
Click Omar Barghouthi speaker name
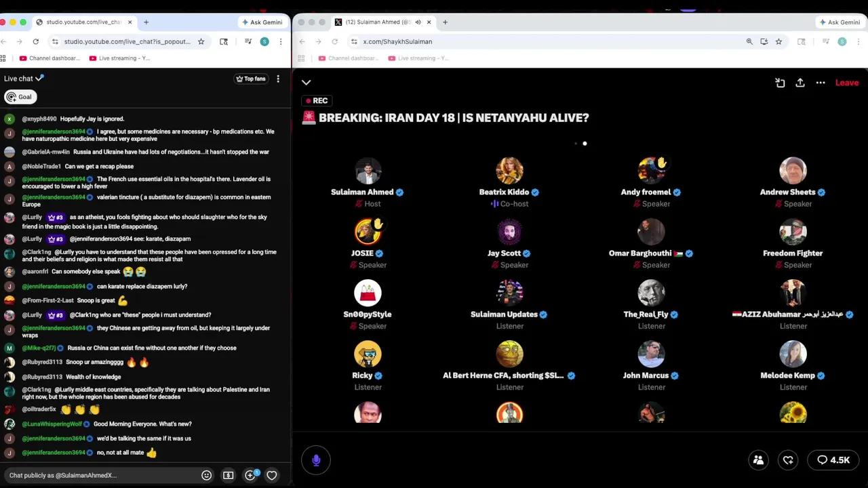pyautogui.click(x=640, y=253)
